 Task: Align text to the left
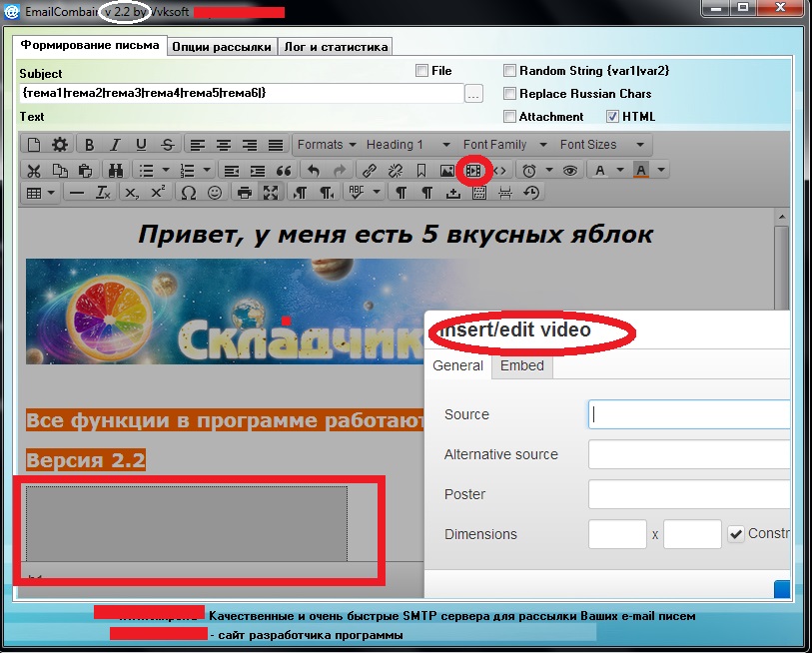tap(198, 145)
